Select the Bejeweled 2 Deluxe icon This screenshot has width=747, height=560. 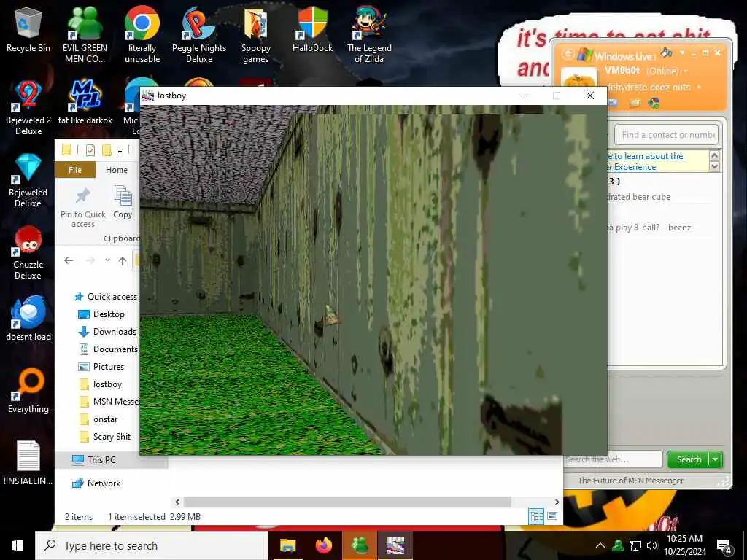coord(28,107)
